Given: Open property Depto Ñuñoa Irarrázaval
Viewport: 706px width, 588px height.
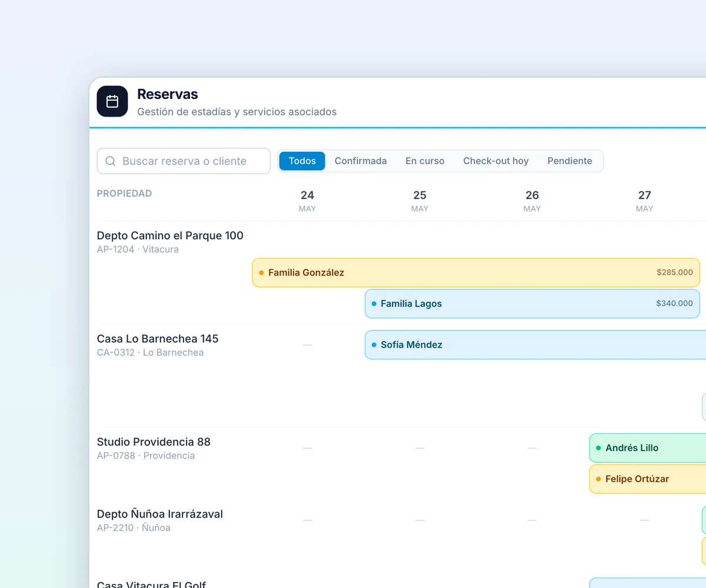Looking at the screenshot, I should click(x=160, y=514).
